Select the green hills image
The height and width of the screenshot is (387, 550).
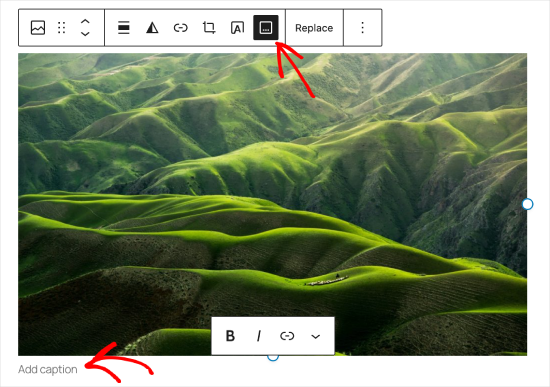(273, 204)
